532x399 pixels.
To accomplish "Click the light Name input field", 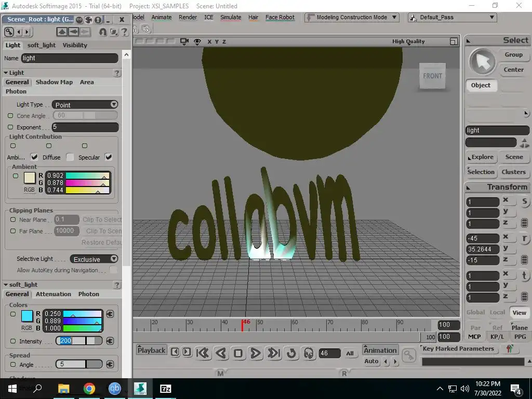I will pyautogui.click(x=70, y=58).
